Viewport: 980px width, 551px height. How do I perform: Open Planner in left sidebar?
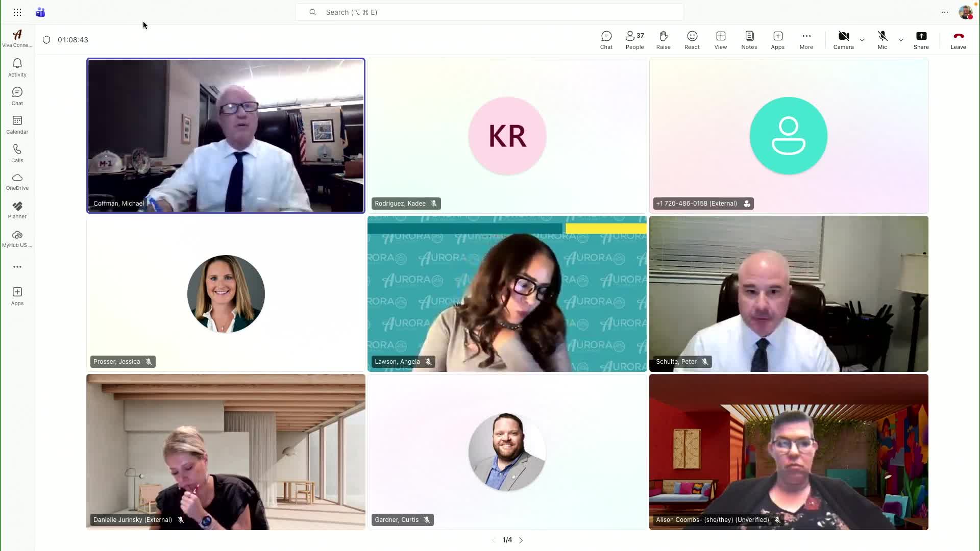coord(17,210)
